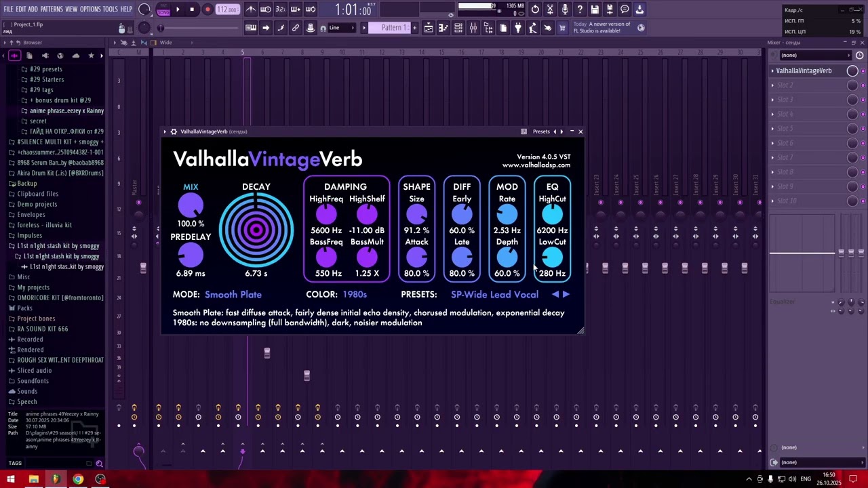Select the browser audio waveform tab icon
The height and width of the screenshot is (488, 868).
pos(14,56)
